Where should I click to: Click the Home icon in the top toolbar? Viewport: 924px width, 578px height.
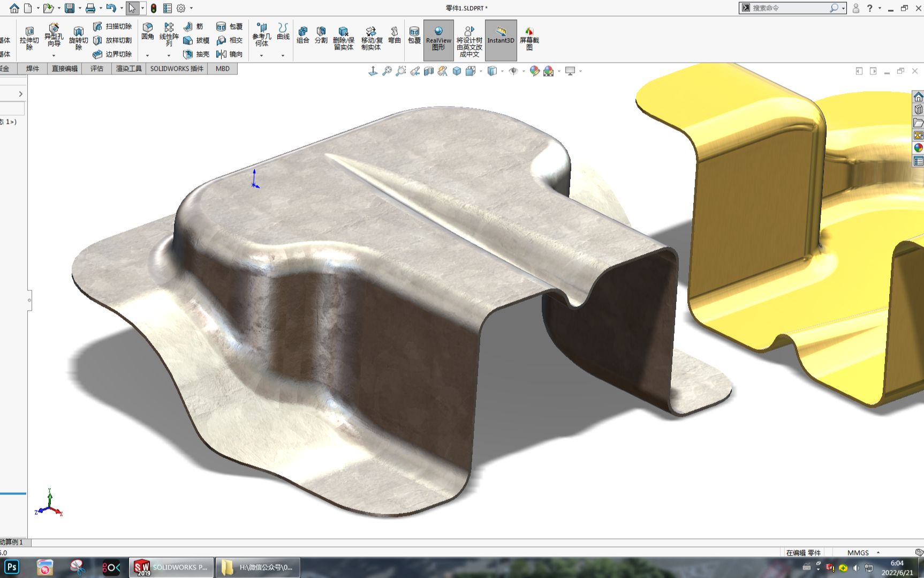coord(14,8)
